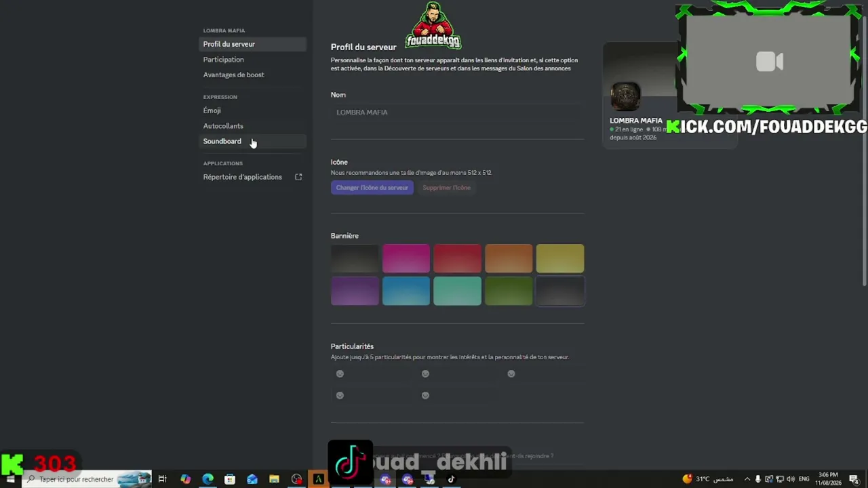Open File Explorer from the taskbar
The height and width of the screenshot is (488, 868).
(x=274, y=479)
